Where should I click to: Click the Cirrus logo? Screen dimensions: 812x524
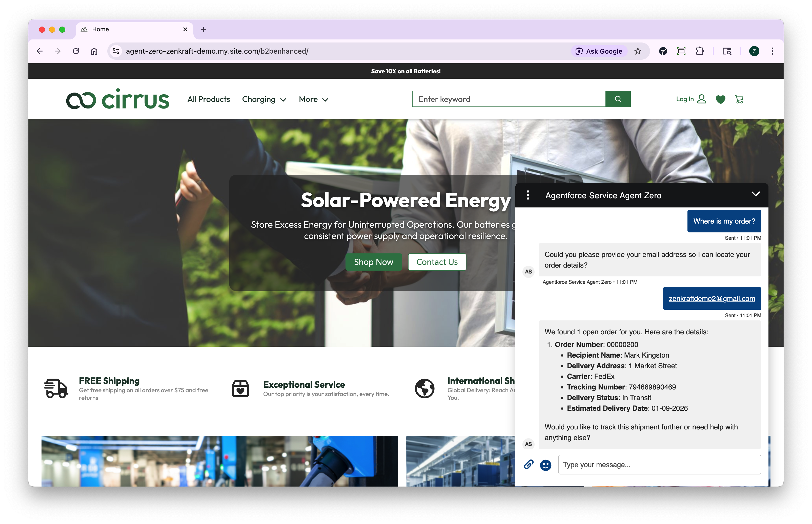pyautogui.click(x=117, y=99)
